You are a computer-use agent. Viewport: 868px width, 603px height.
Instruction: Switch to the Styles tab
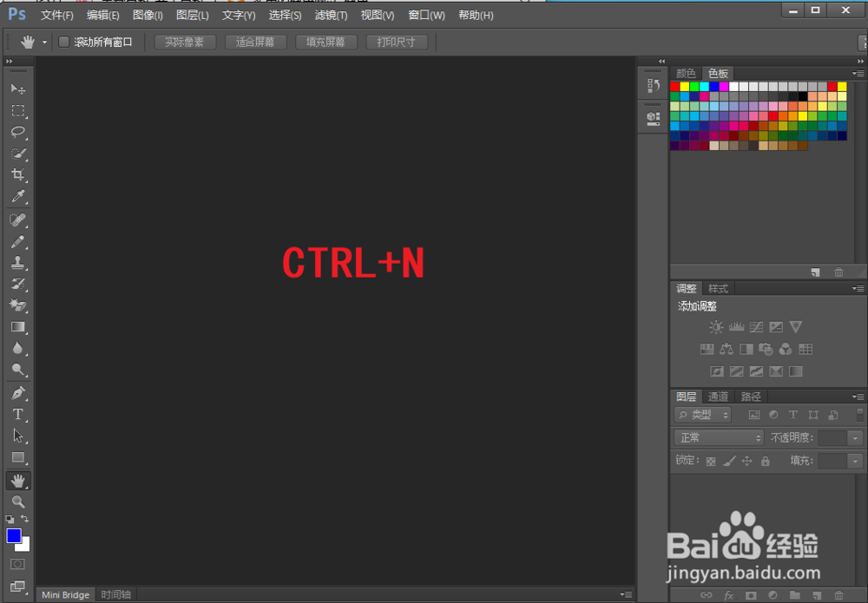[718, 288]
